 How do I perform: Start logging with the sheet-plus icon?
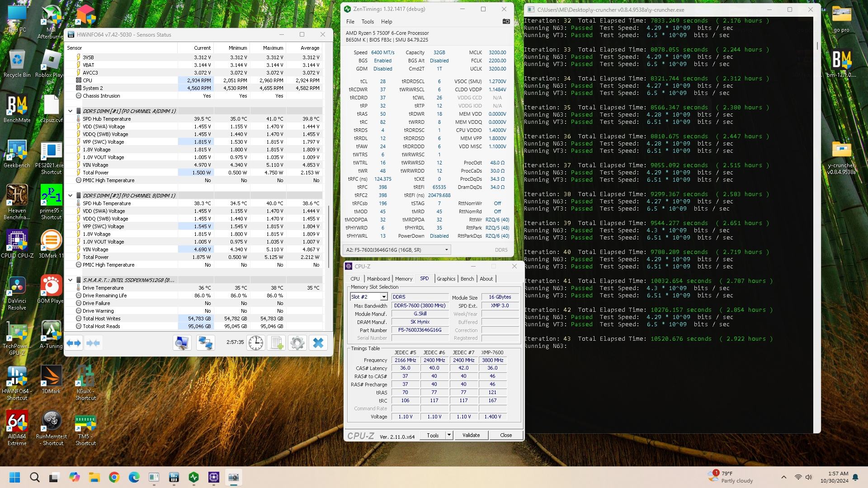(277, 343)
